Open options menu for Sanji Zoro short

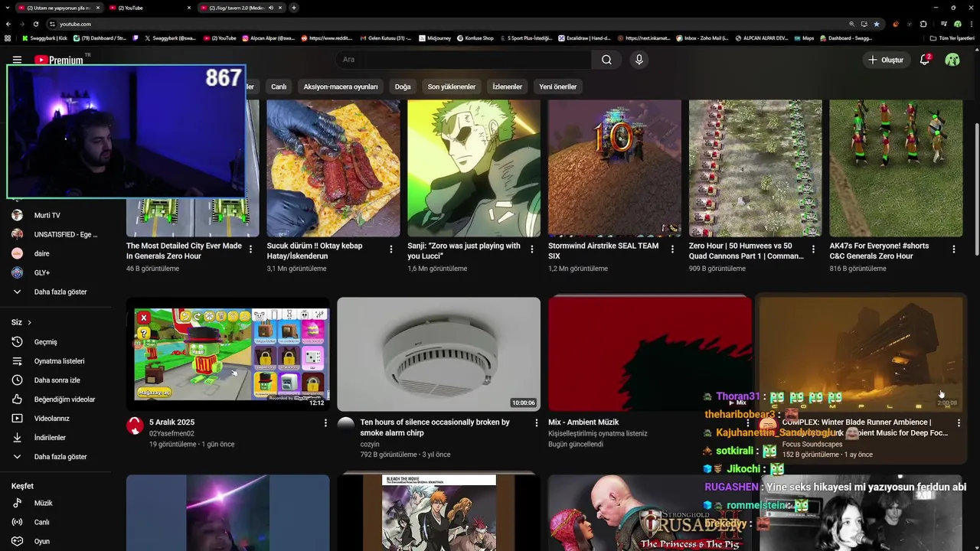pyautogui.click(x=532, y=249)
